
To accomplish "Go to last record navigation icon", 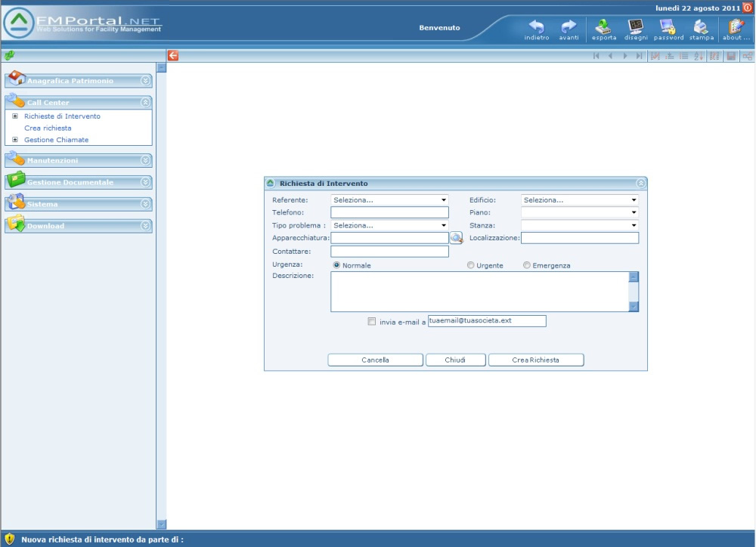I will click(x=640, y=56).
